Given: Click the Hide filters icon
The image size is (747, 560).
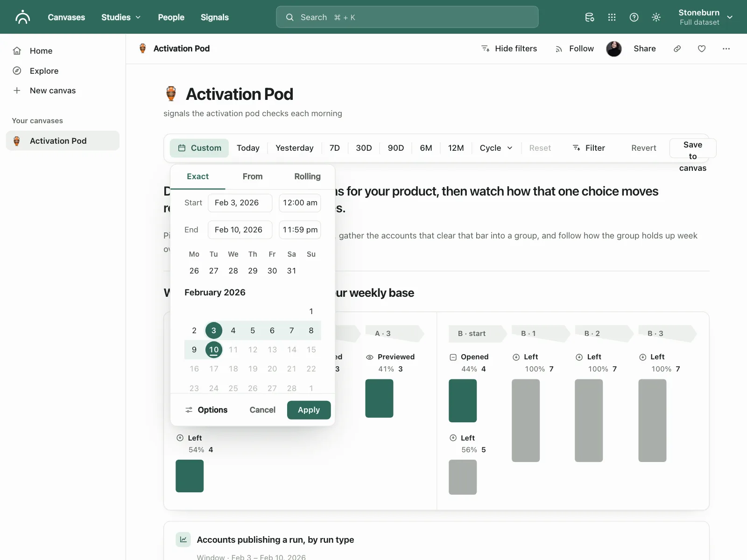Looking at the screenshot, I should click(486, 49).
